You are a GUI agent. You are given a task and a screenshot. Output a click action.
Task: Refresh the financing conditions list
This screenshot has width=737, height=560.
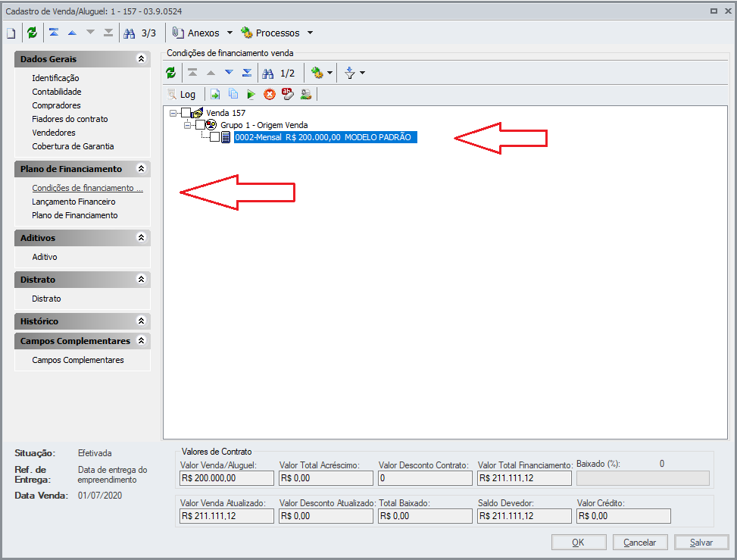coord(170,73)
